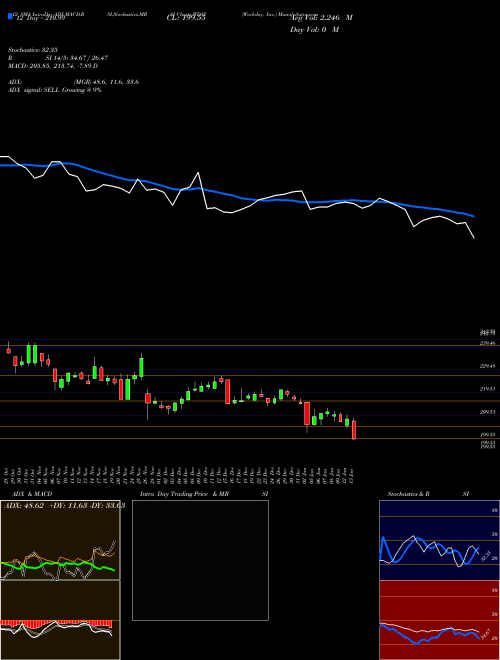Screen dimensions: 500x660
Task: Click the '(MGR) 48.6, 11.6, 33.6' ADX values
Action: (106, 82)
